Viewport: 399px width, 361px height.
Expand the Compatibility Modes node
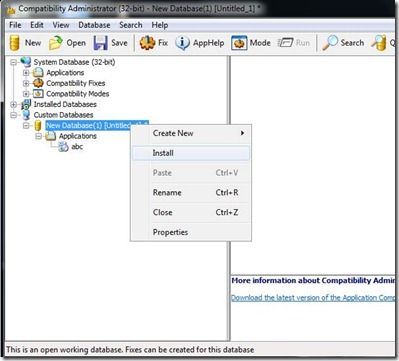click(x=26, y=94)
